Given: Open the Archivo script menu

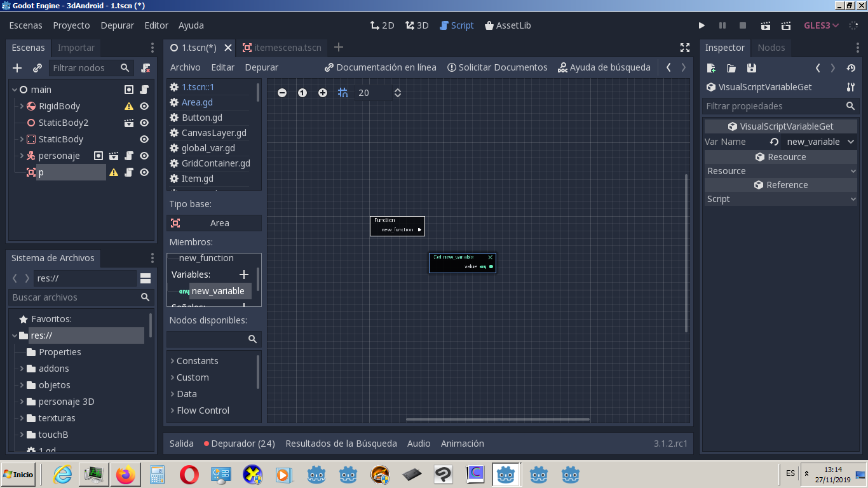Looking at the screenshot, I should (x=185, y=67).
